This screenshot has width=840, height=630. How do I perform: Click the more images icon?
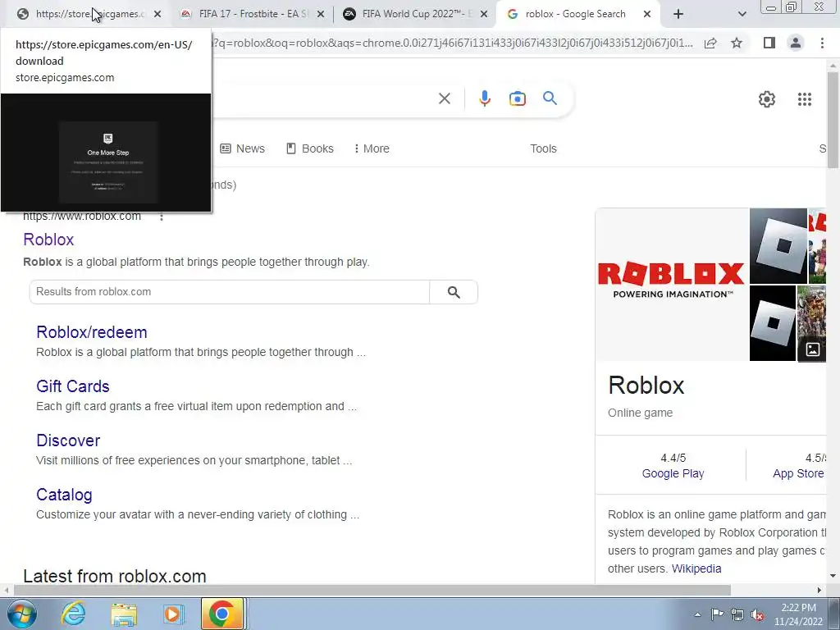point(813,349)
